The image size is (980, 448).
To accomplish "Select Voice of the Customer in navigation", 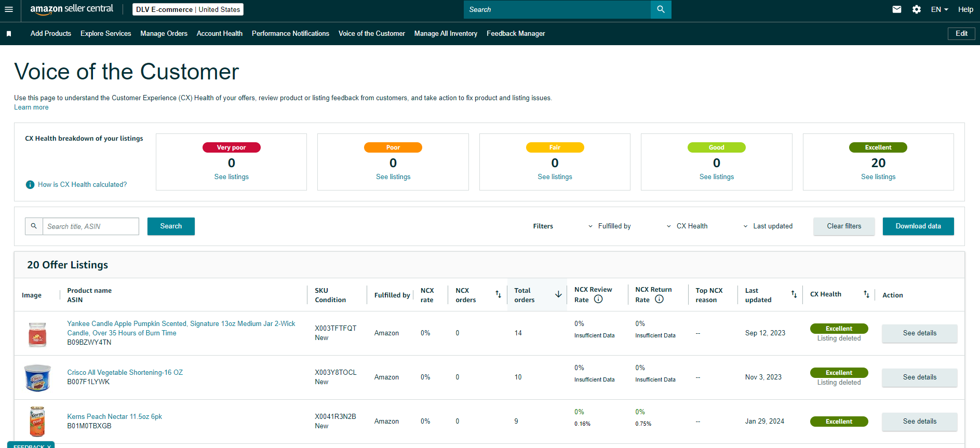I will (372, 34).
